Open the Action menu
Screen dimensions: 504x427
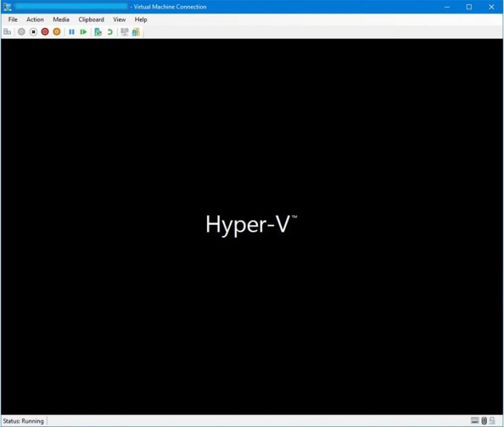point(35,20)
